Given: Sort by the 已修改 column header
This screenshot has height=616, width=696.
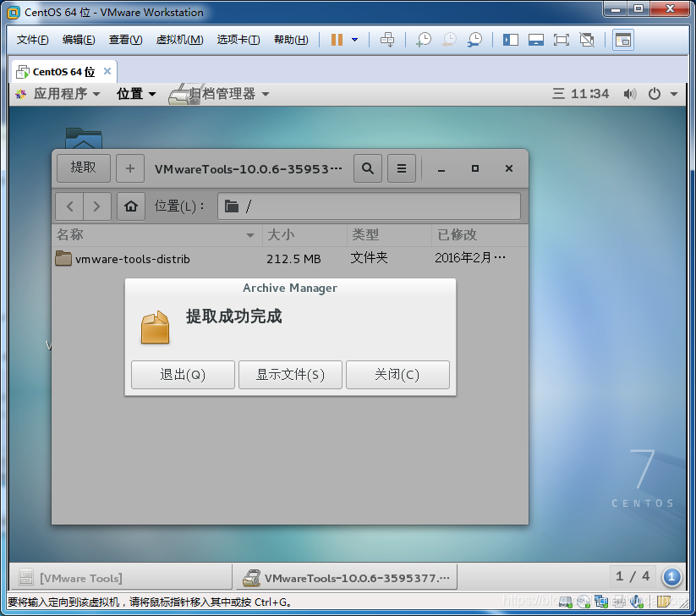Looking at the screenshot, I should click(x=480, y=234).
